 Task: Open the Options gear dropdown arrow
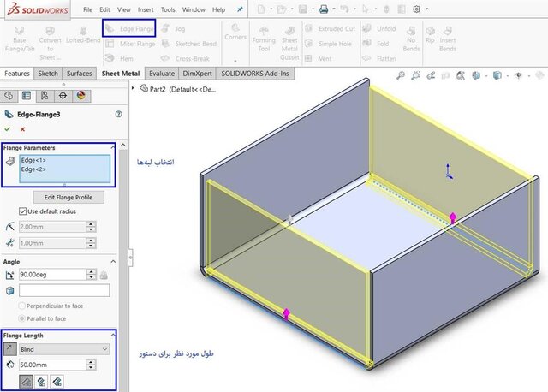[x=426, y=9]
